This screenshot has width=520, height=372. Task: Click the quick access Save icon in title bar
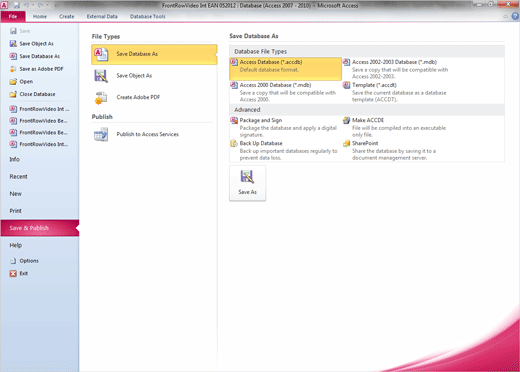click(x=16, y=5)
